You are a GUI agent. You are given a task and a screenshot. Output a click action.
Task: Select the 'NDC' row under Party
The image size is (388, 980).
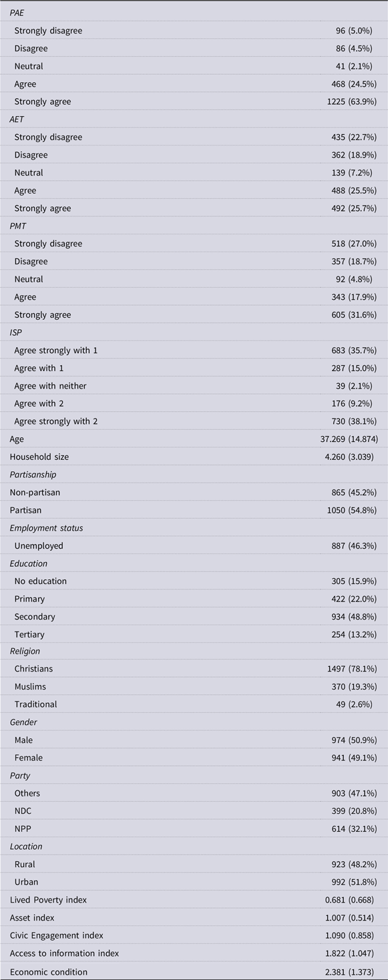click(194, 811)
